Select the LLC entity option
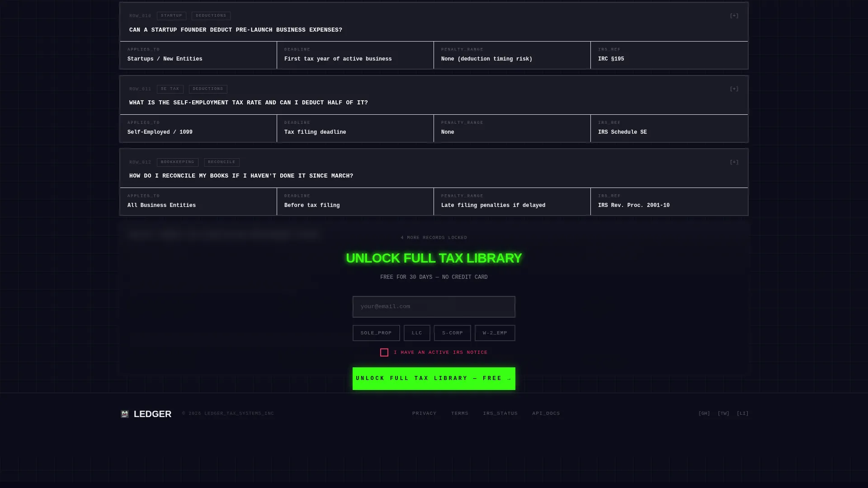 pos(417,333)
